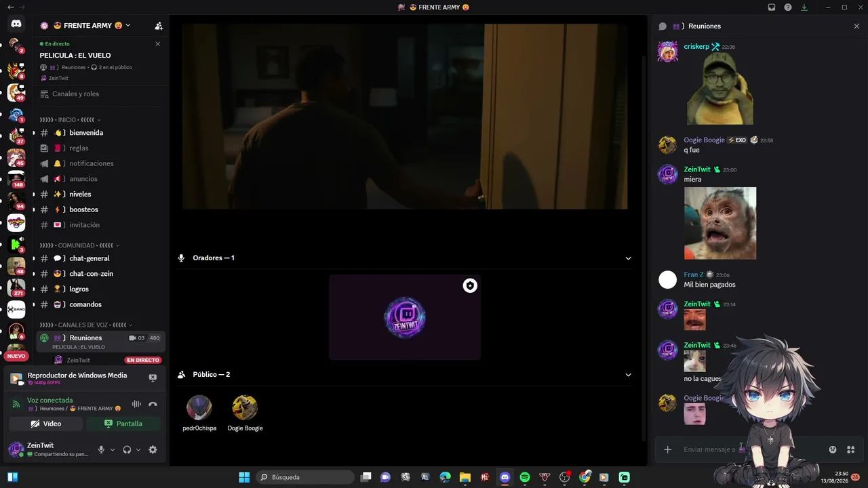
Task: Disconnect from voice with the hang-up icon
Action: pyautogui.click(x=153, y=404)
